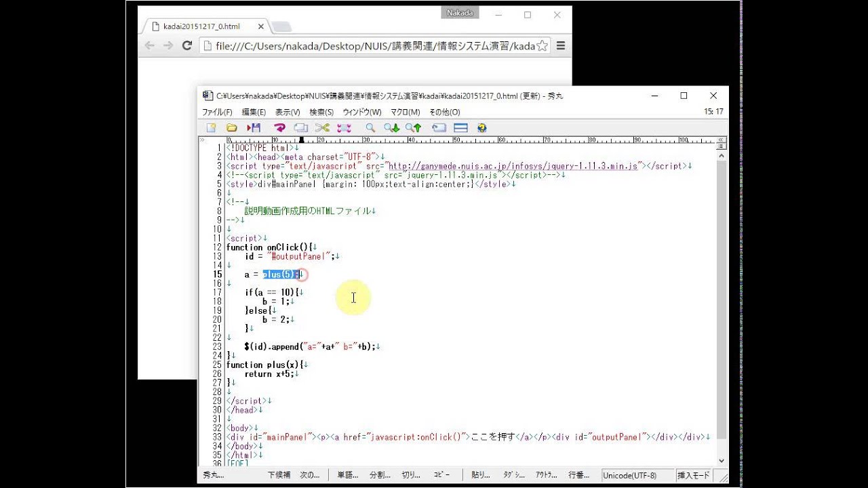Find next with magnifier down-arrow icon

(392, 127)
